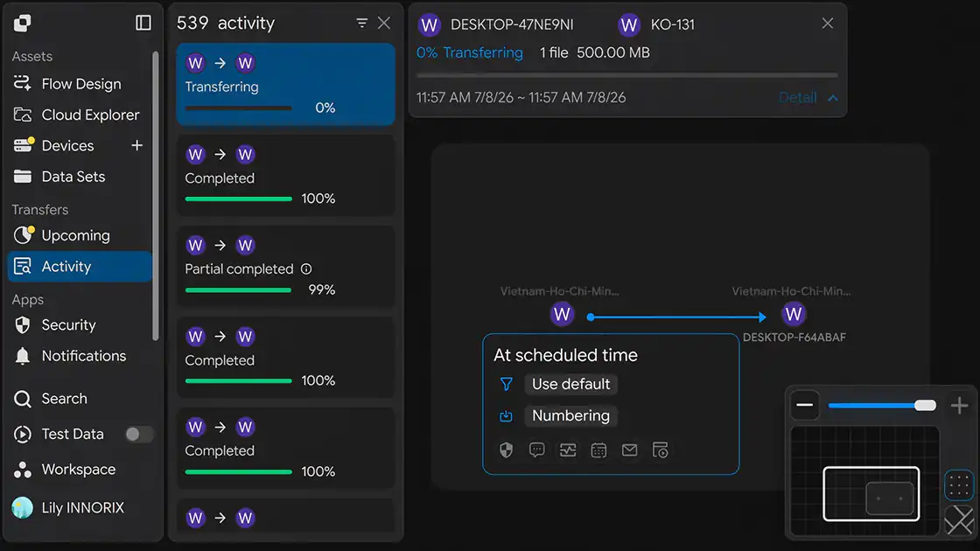Toggle the dotted grid button
Screen dimensions: 980x551
coord(959,485)
